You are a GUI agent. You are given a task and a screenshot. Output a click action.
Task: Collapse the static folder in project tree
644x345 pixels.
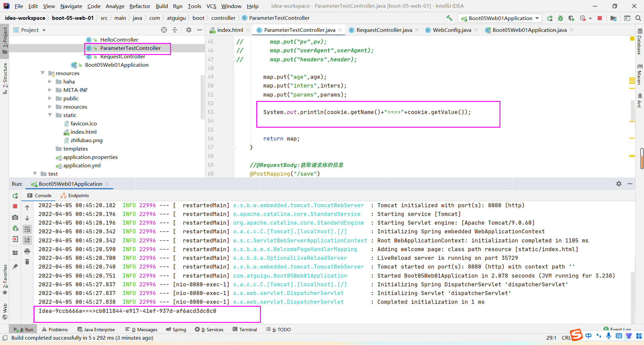[50, 115]
